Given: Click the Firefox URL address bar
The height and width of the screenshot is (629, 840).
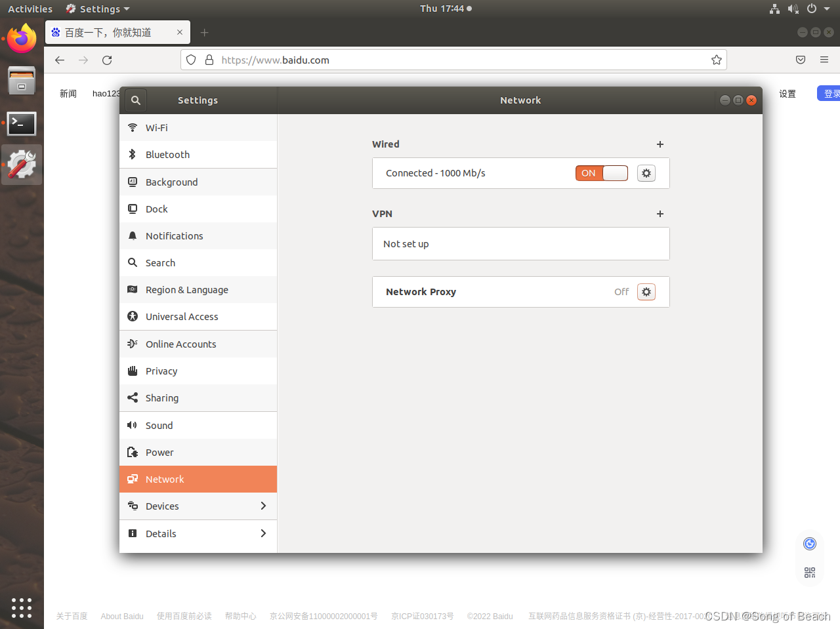Looking at the screenshot, I should coord(453,60).
